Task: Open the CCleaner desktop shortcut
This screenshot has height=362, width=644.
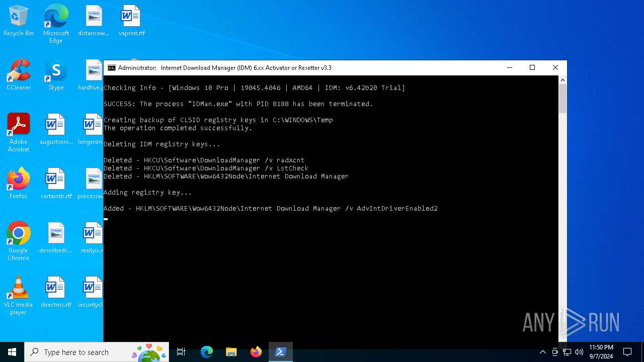Action: 19,75
